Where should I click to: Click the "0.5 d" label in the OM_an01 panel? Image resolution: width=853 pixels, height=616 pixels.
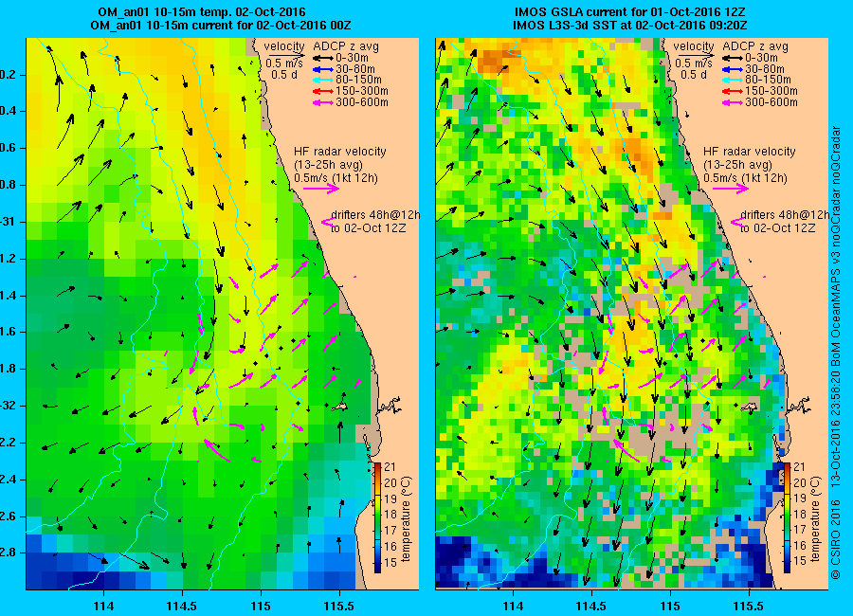pyautogui.click(x=284, y=75)
